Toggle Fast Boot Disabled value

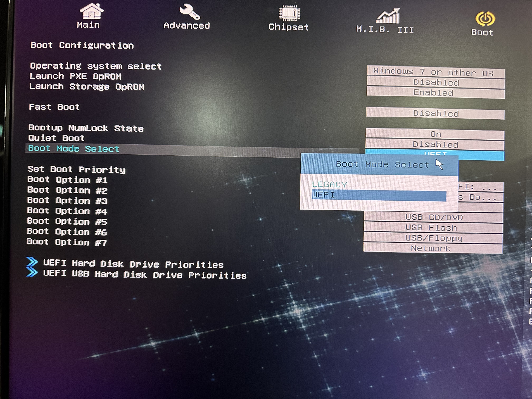tap(435, 113)
